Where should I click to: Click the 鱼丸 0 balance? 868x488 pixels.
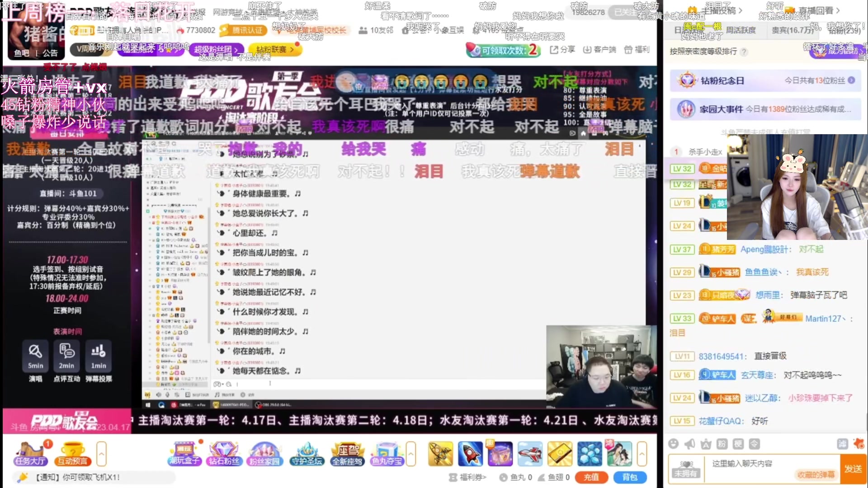(x=516, y=477)
